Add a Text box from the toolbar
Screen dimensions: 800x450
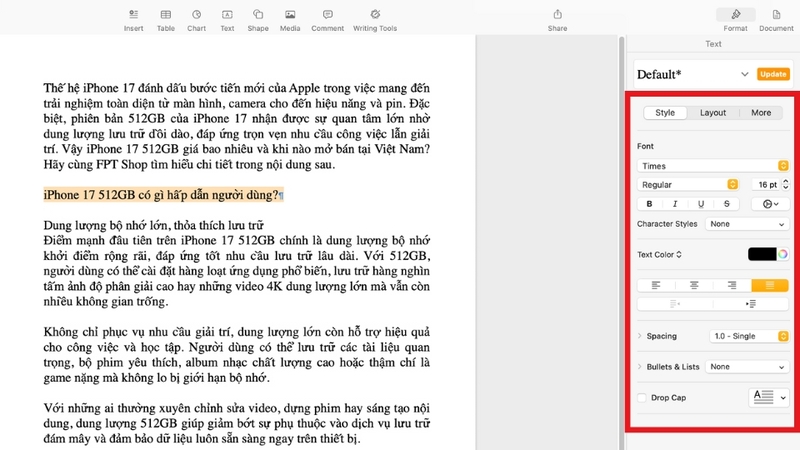(x=227, y=20)
